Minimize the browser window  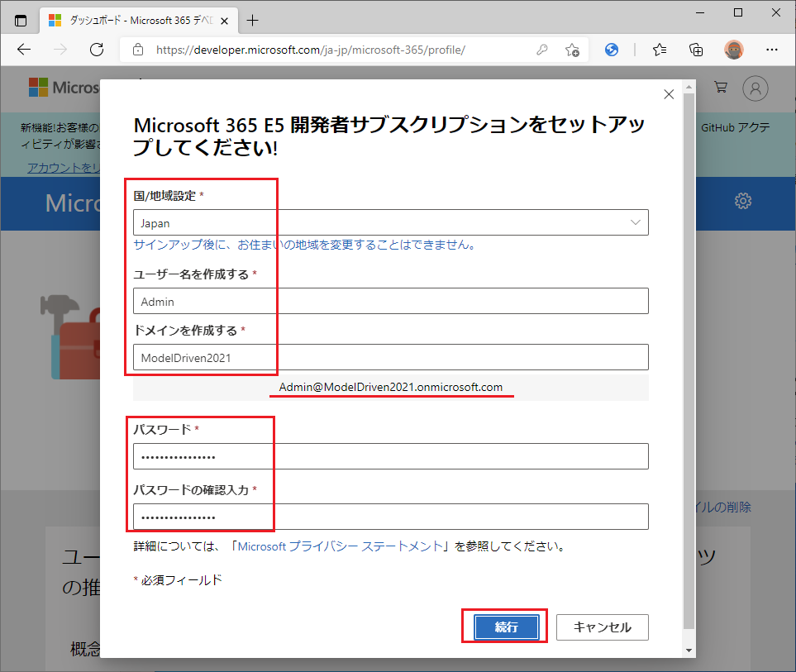pos(701,12)
